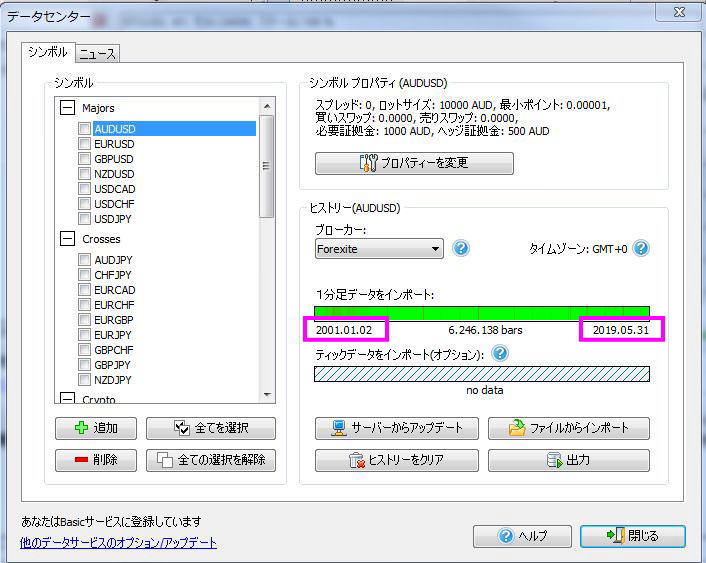
Task: Click the プロパティーを変更 button
Action: tap(414, 163)
